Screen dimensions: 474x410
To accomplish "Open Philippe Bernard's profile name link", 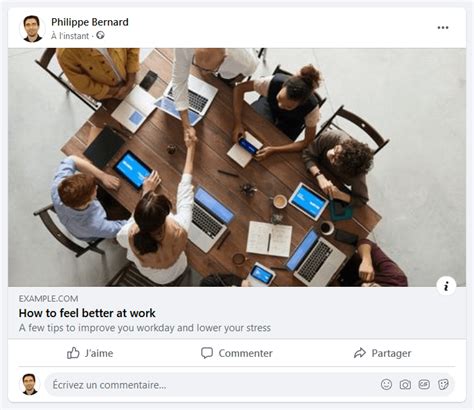I will point(90,22).
